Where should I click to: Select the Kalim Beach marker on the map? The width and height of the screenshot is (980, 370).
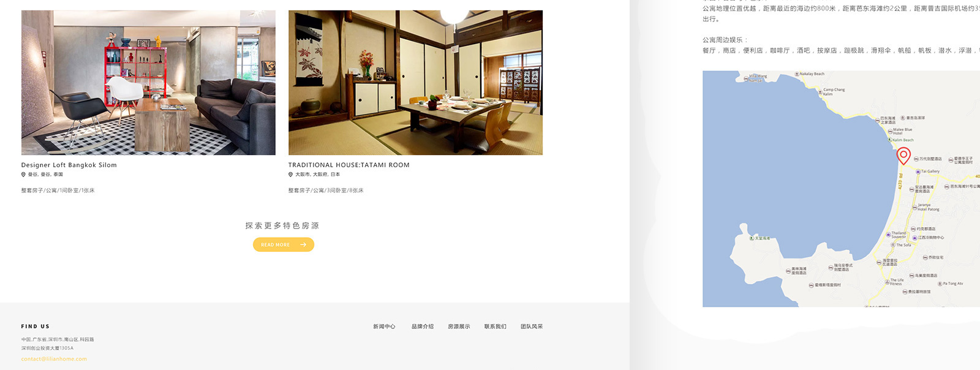(x=890, y=140)
